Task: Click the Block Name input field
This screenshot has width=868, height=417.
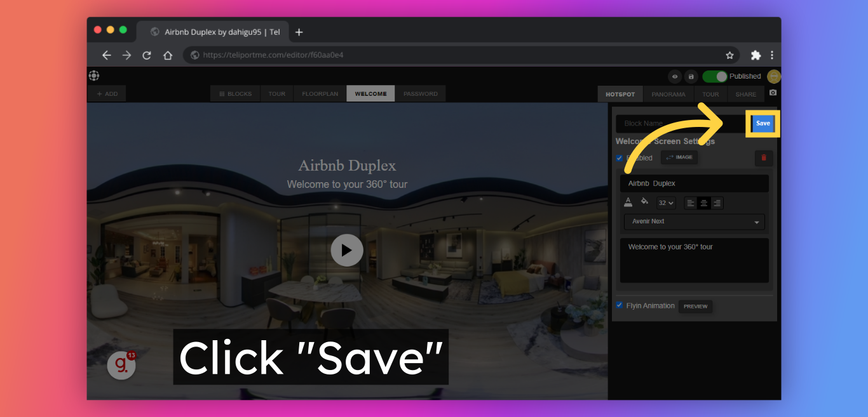Action: (682, 124)
